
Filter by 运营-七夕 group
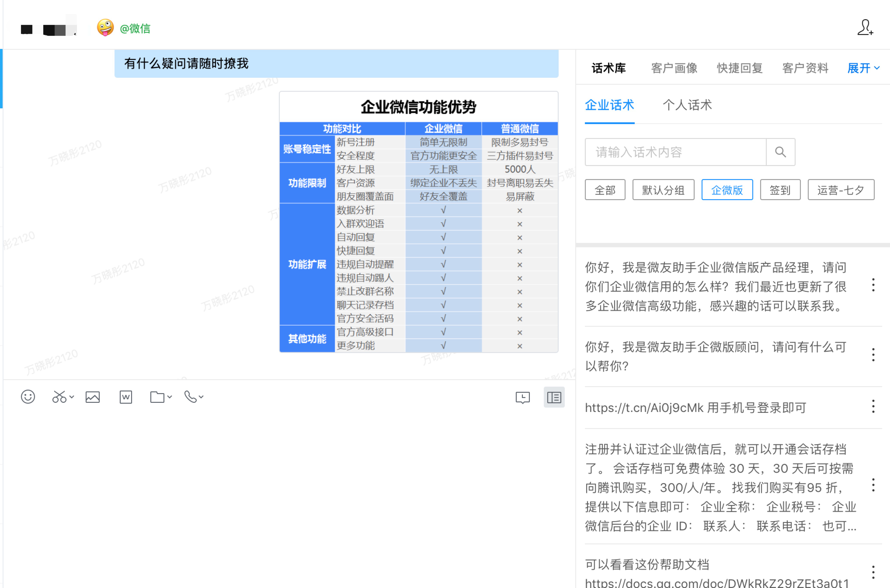pos(841,190)
